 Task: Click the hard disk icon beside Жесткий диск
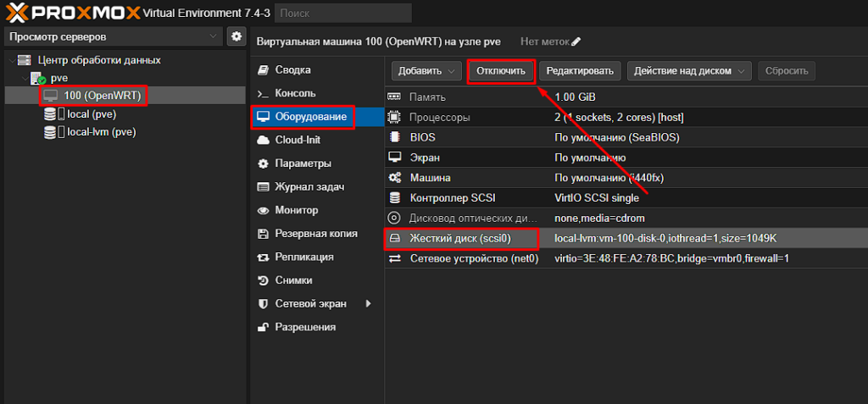click(395, 239)
